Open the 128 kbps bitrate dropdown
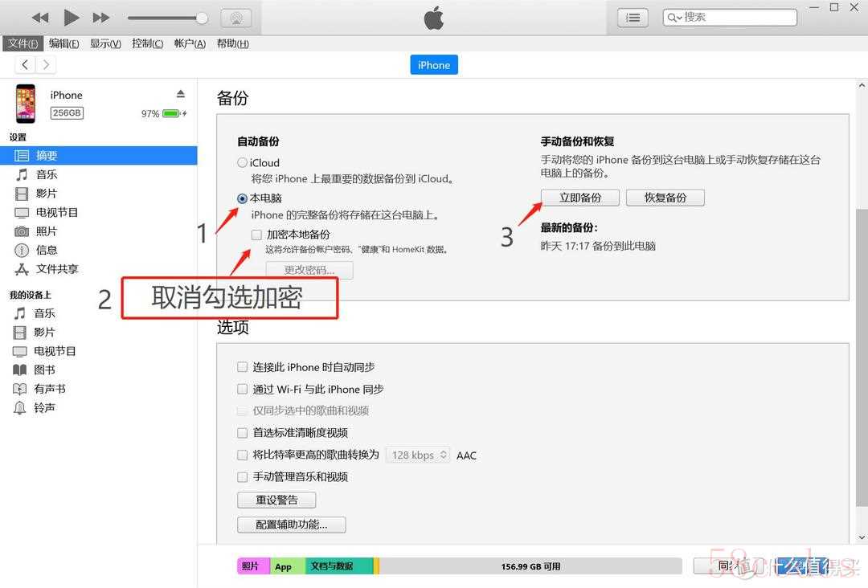The width and height of the screenshot is (868, 588). click(418, 455)
